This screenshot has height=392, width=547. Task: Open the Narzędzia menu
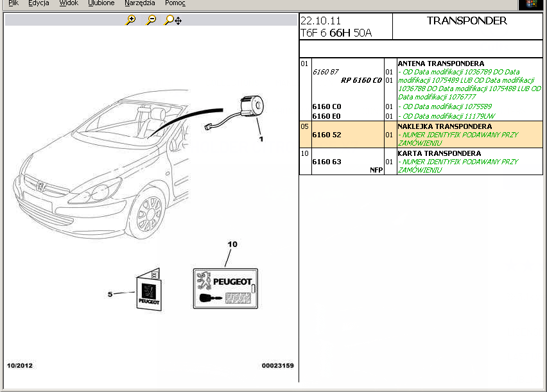[139, 3]
